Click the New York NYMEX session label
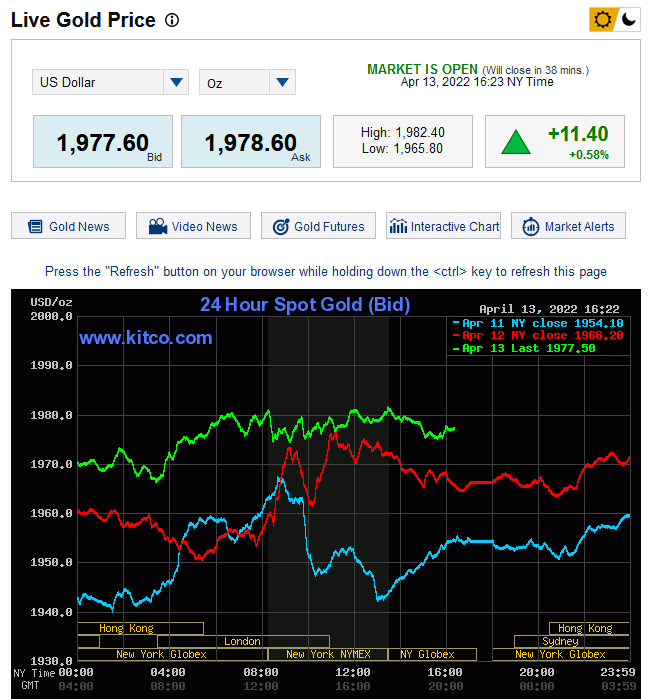Screen dimensions: 650x699 coord(328,654)
